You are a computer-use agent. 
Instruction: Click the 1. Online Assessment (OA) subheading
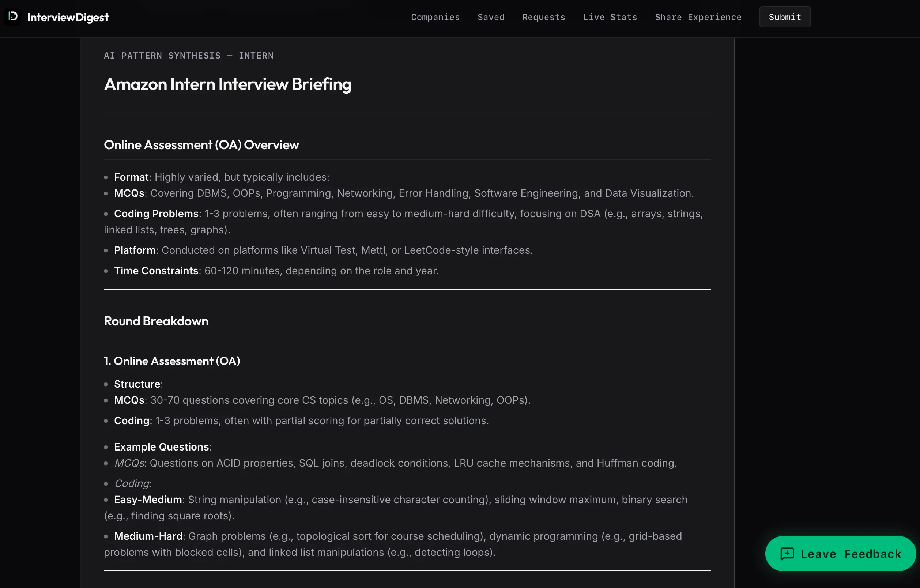172,361
